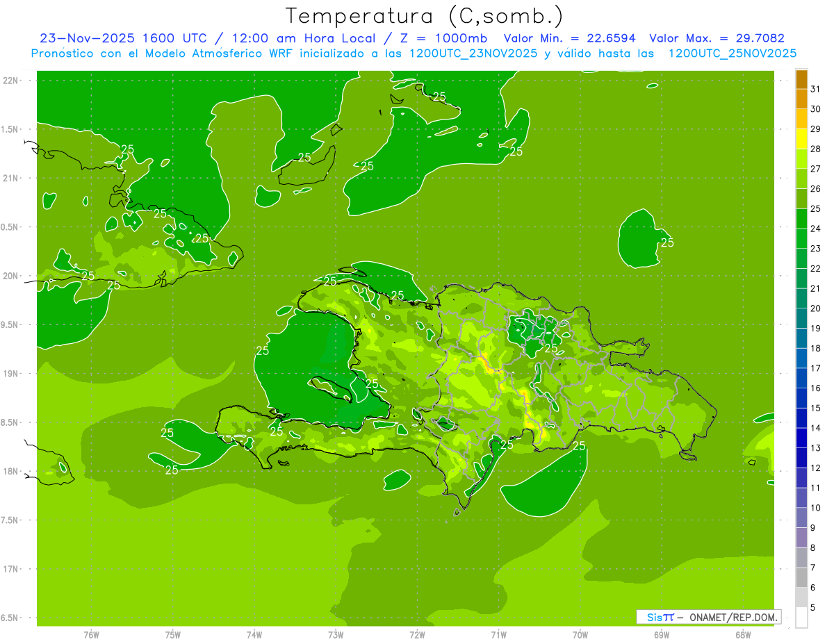The image size is (834, 644).
Task: Click the '17N' latitude axis label
Action: pyautogui.click(x=12, y=569)
